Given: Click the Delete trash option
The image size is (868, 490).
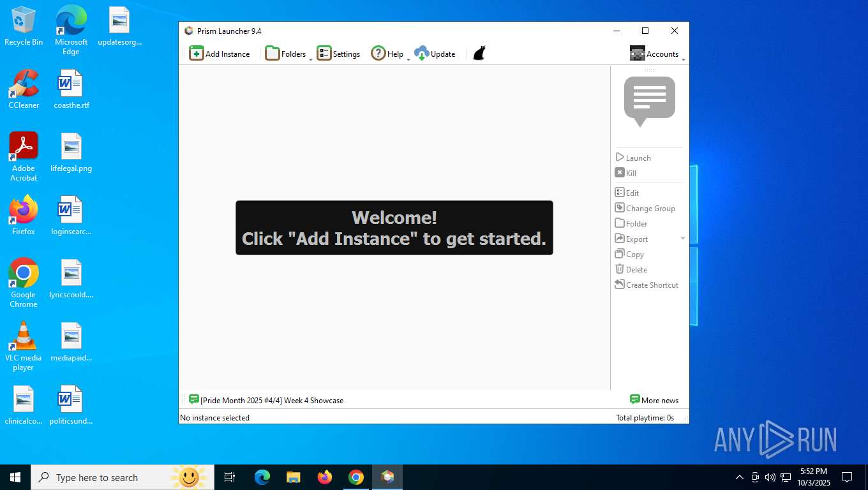Looking at the screenshot, I should pyautogui.click(x=631, y=269).
